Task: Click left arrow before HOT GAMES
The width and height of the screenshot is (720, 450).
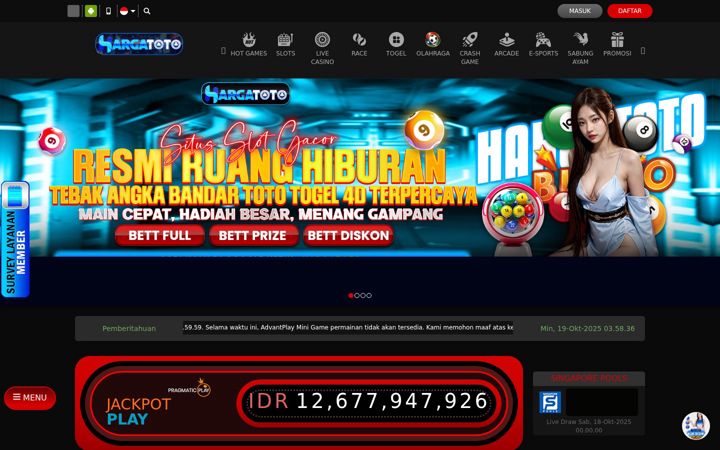Action: [x=223, y=51]
